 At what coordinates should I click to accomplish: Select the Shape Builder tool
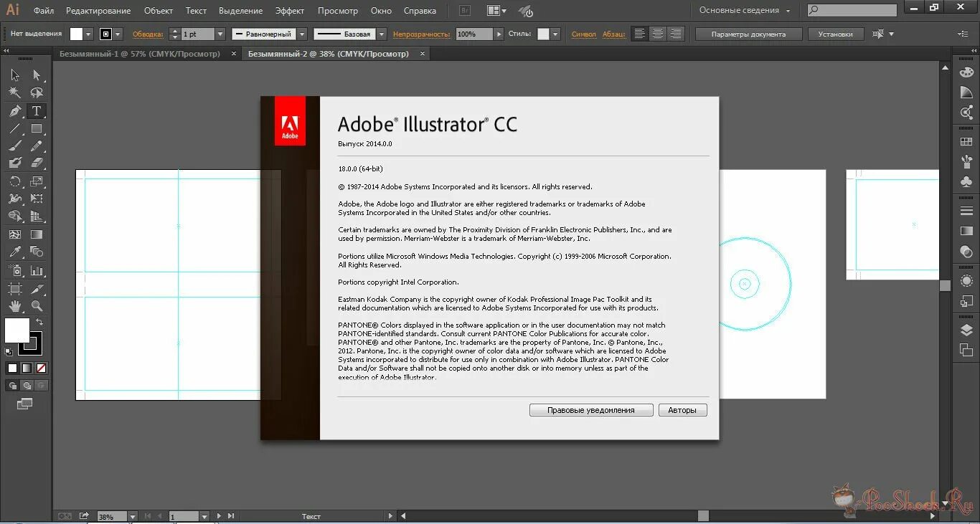pos(15,216)
